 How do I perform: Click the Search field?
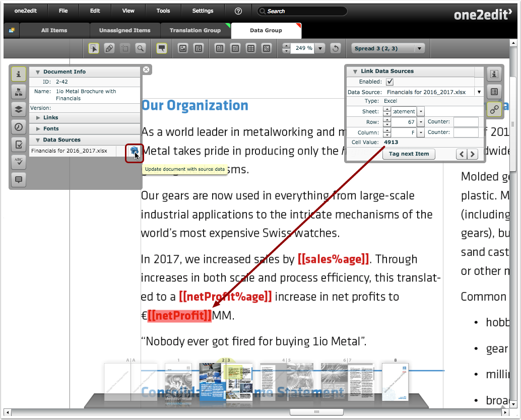tap(302, 11)
